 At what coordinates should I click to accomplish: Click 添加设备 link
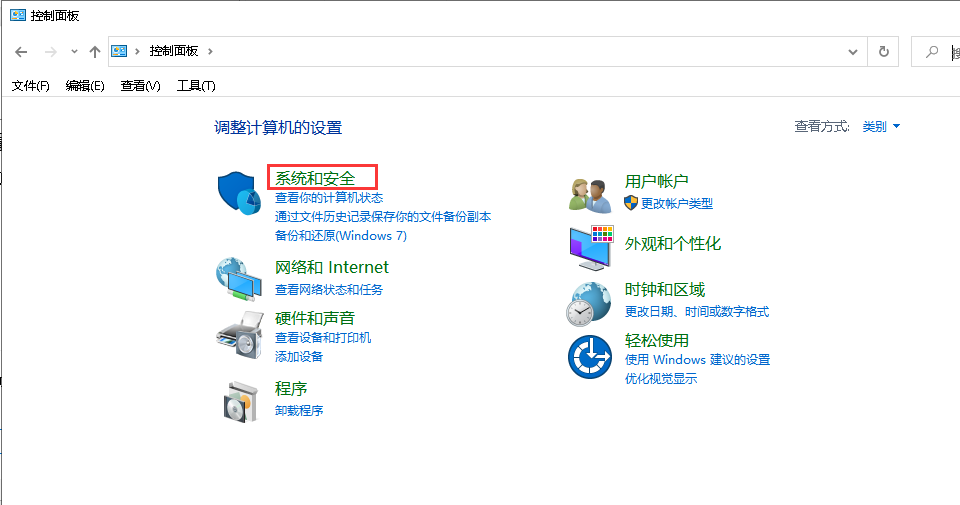pos(299,356)
